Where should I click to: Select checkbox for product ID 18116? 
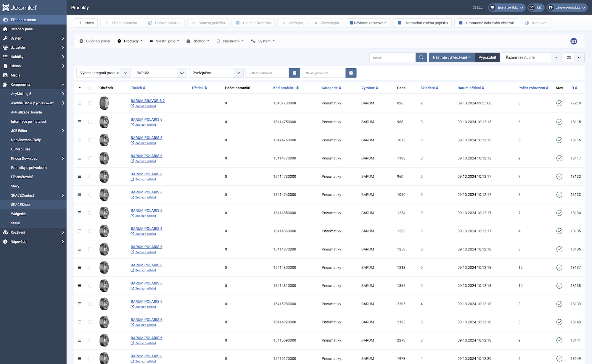(90, 140)
